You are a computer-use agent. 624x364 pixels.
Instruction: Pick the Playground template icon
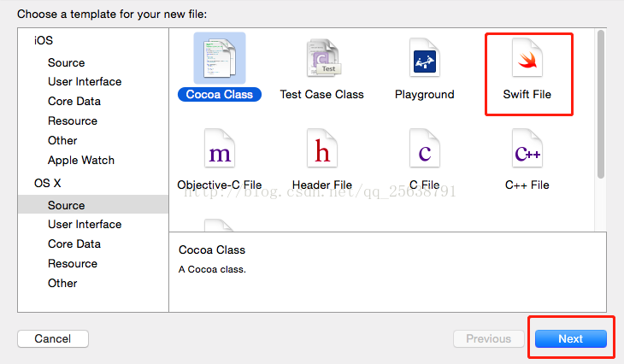pyautogui.click(x=425, y=58)
